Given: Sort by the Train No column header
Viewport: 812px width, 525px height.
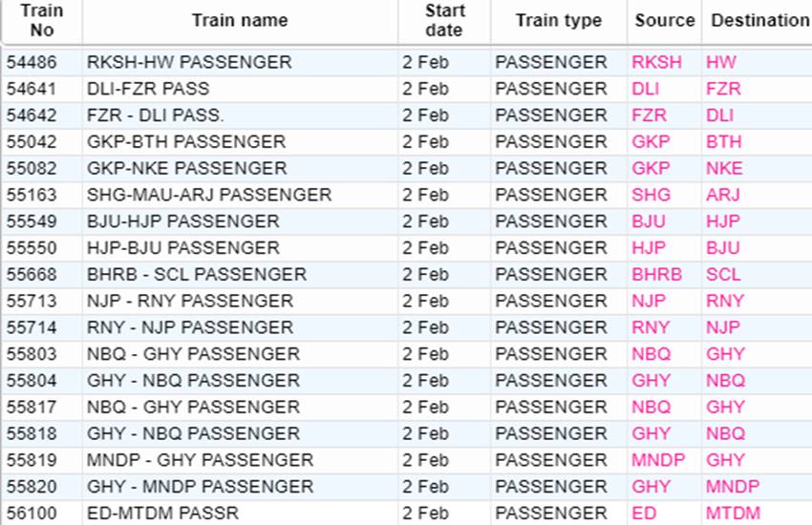Looking at the screenshot, I should pos(41,21).
